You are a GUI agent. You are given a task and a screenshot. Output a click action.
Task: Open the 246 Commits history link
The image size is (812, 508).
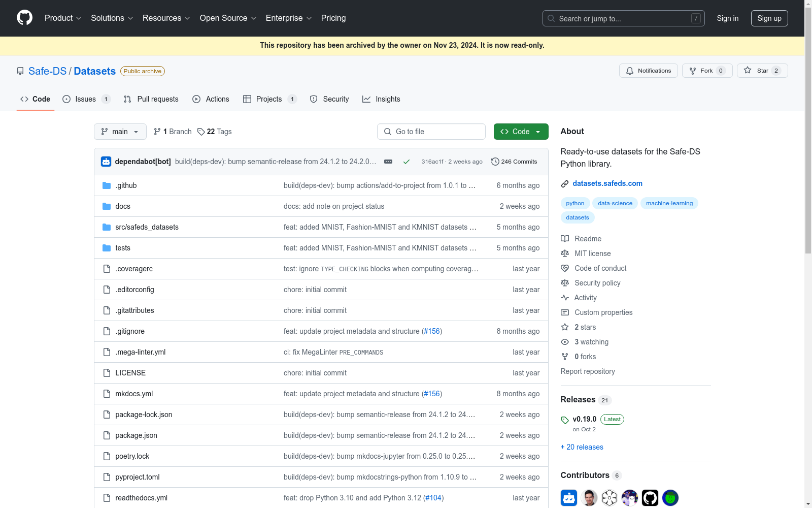[514, 162]
